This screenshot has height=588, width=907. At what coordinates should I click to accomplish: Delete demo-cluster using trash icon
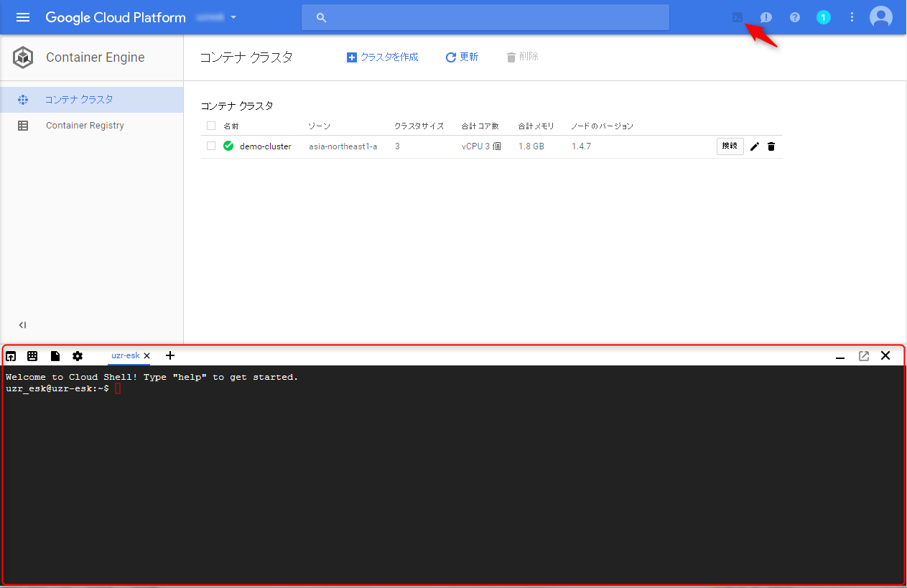(771, 146)
